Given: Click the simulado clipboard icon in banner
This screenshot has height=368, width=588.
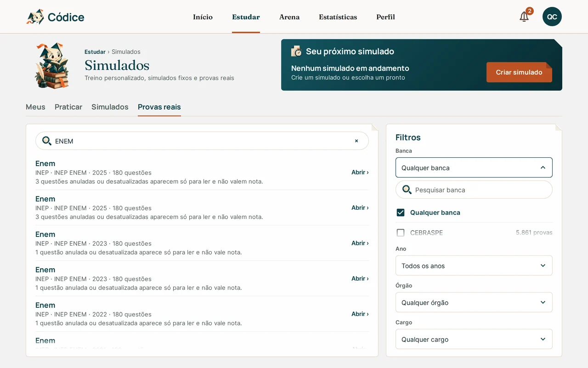Looking at the screenshot, I should (x=296, y=51).
